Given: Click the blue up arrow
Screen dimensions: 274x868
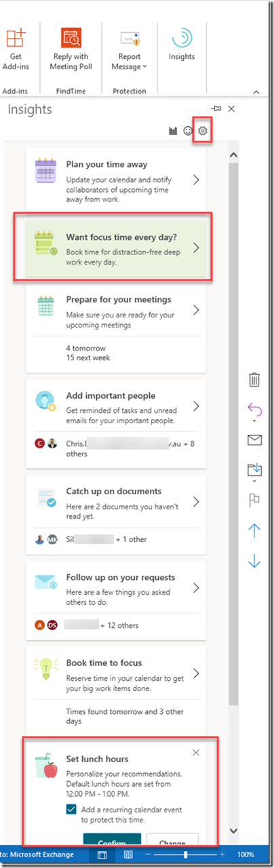Looking at the screenshot, I should tap(254, 530).
